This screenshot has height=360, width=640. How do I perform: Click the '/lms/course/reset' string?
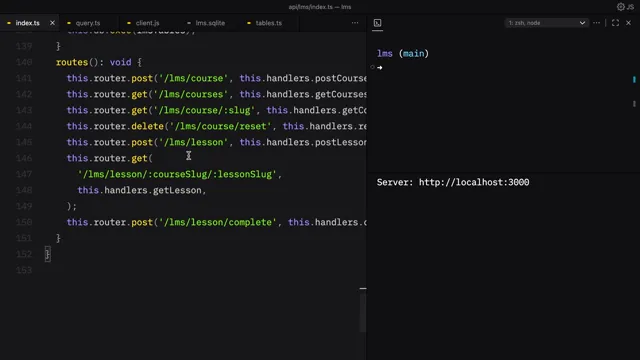(220, 126)
